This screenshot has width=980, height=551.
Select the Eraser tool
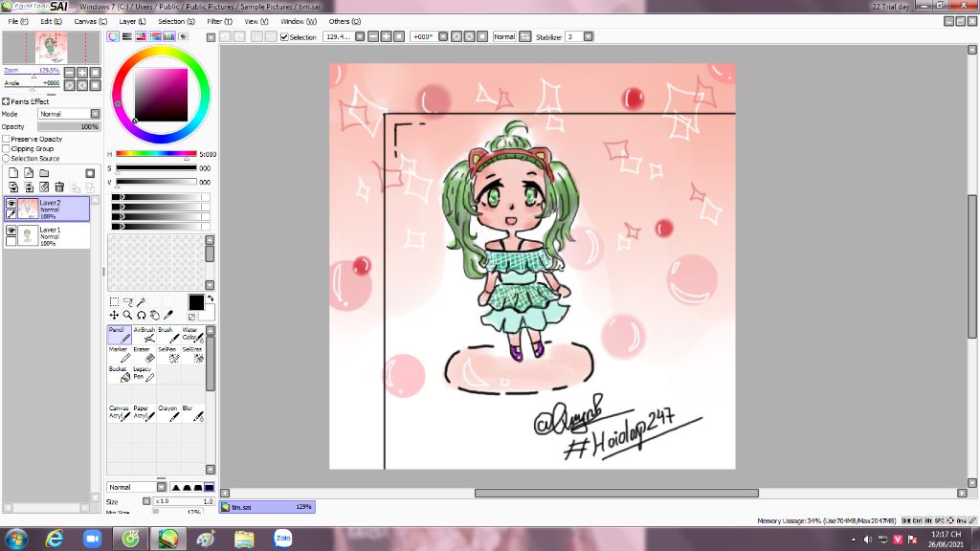(x=144, y=354)
